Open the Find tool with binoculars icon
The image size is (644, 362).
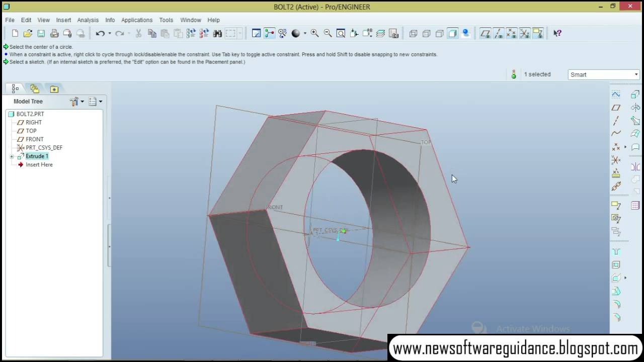coord(217,33)
